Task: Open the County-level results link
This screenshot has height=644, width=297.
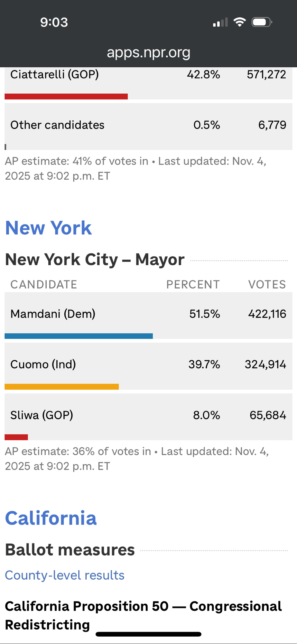Action: pyautogui.click(x=65, y=575)
